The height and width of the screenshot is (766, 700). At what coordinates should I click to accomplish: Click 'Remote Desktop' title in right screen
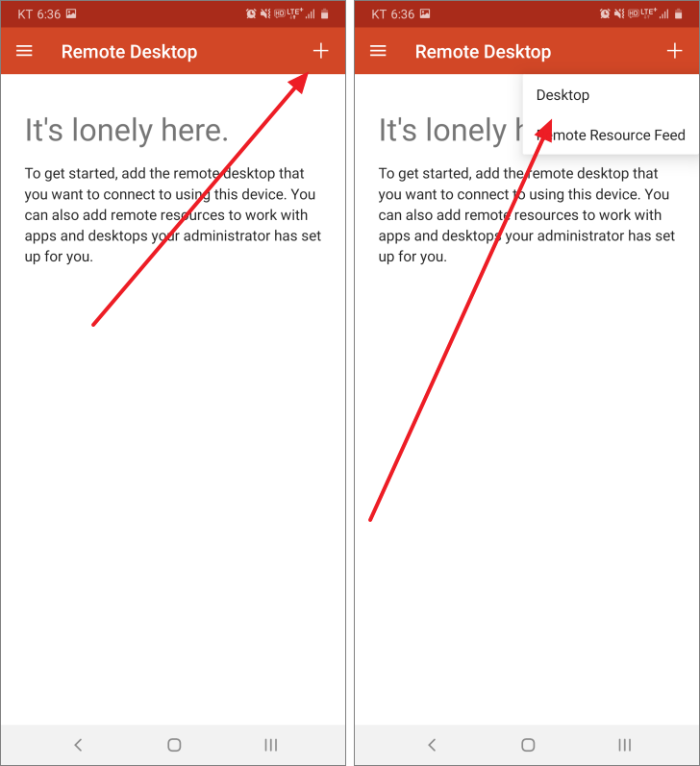(x=483, y=51)
